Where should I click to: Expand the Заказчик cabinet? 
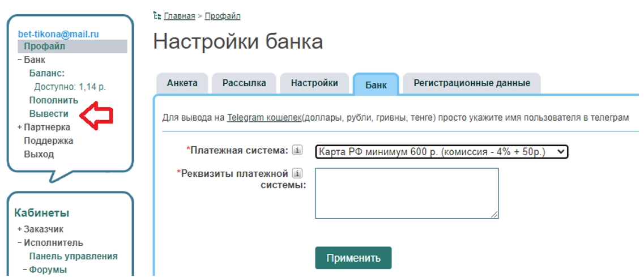(19, 229)
